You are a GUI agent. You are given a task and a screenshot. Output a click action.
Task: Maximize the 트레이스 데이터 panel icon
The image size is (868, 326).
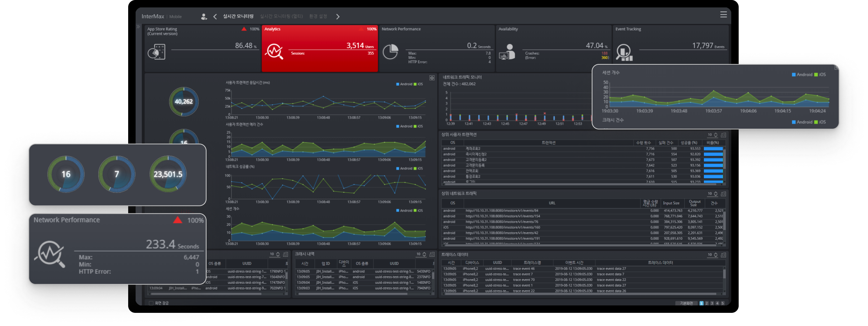[x=723, y=255]
